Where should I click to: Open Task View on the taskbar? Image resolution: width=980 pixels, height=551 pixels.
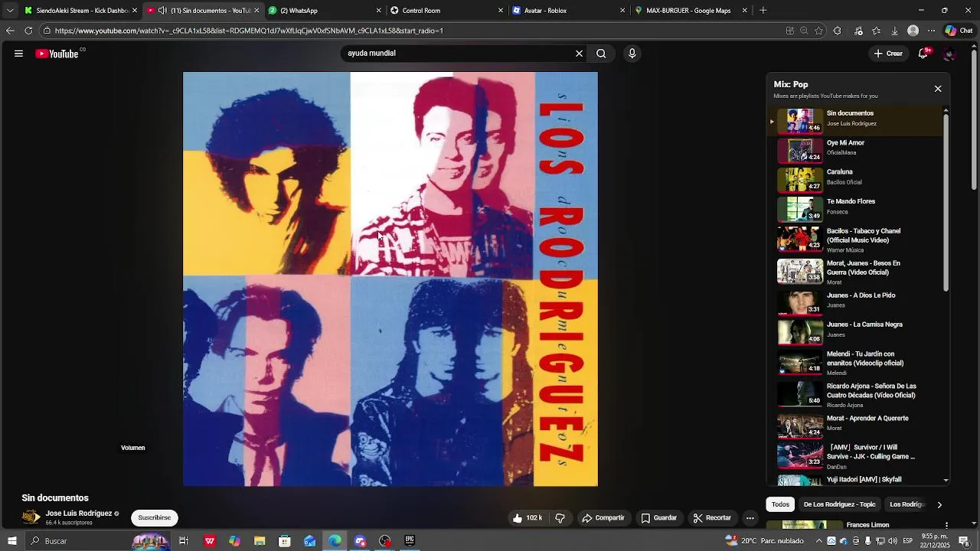(184, 541)
